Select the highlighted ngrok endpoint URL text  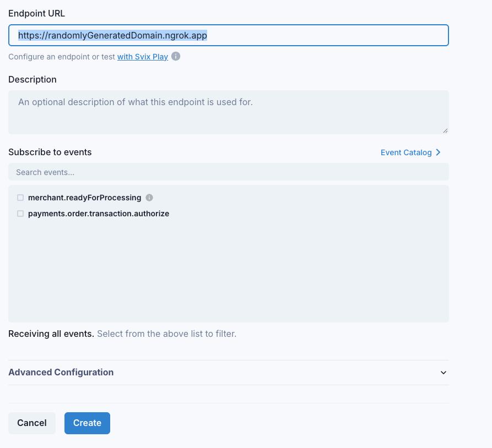[x=112, y=35]
